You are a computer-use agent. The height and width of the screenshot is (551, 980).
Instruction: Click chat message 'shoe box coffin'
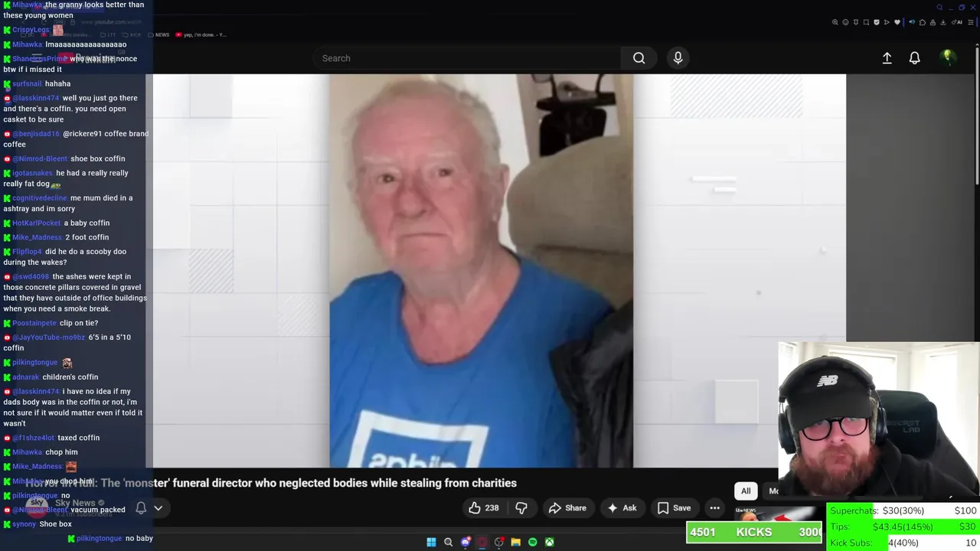(98, 158)
